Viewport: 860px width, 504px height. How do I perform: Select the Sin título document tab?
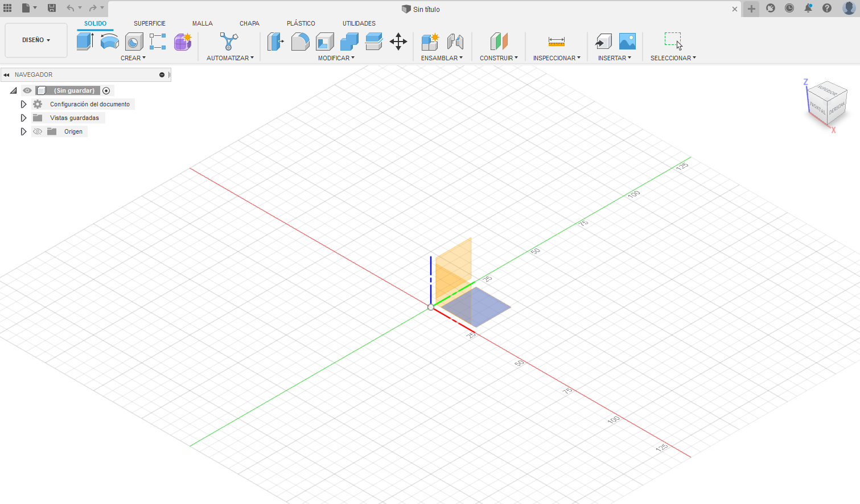(421, 9)
